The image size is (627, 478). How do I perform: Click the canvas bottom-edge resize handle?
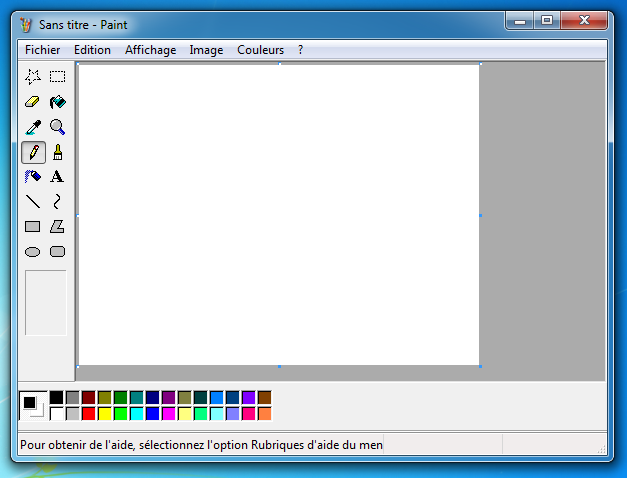(x=280, y=366)
